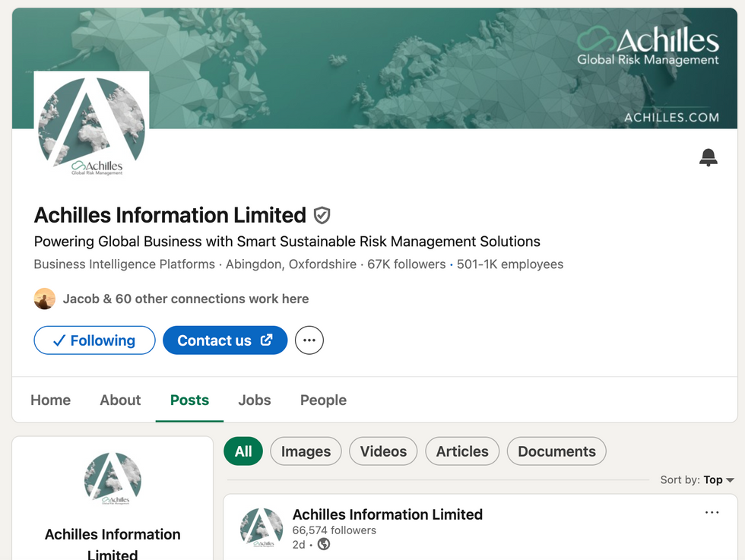This screenshot has width=745, height=560.
Task: Click the Contact us button
Action: tap(225, 340)
